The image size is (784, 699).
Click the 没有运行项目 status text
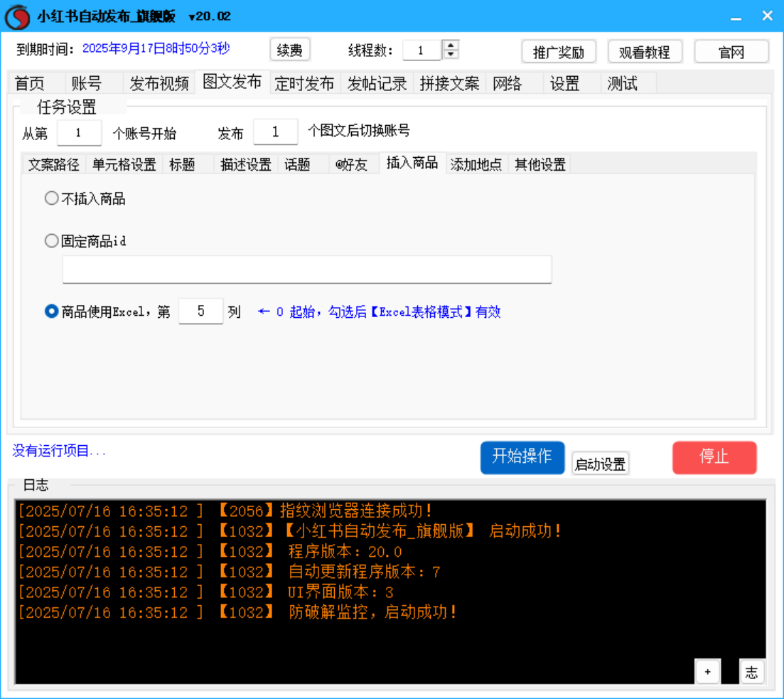pos(59,451)
